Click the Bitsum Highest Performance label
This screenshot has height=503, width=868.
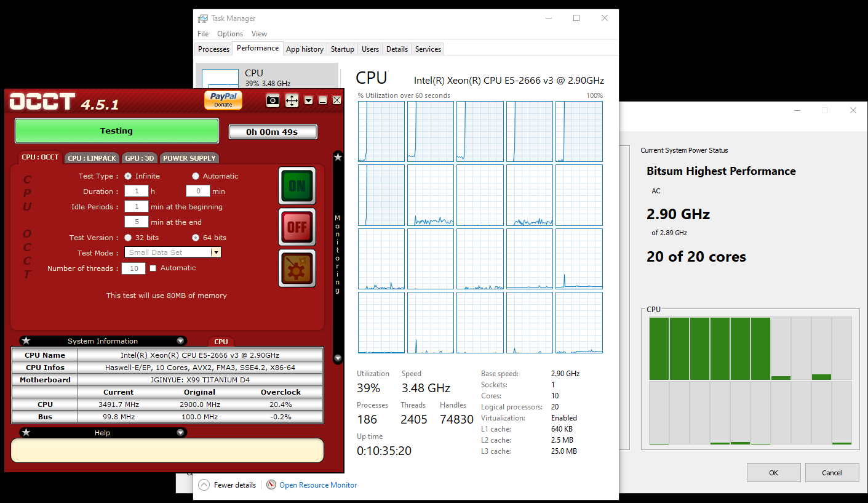721,171
